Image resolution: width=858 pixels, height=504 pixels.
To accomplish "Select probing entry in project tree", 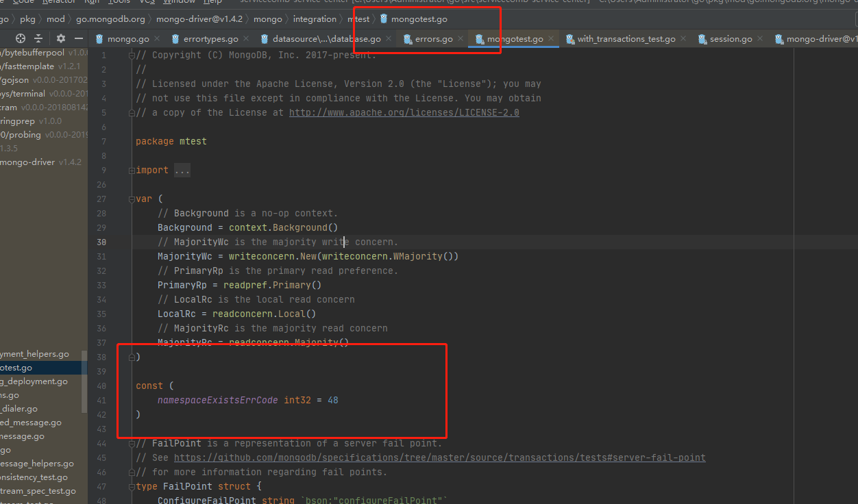I will coord(44,135).
